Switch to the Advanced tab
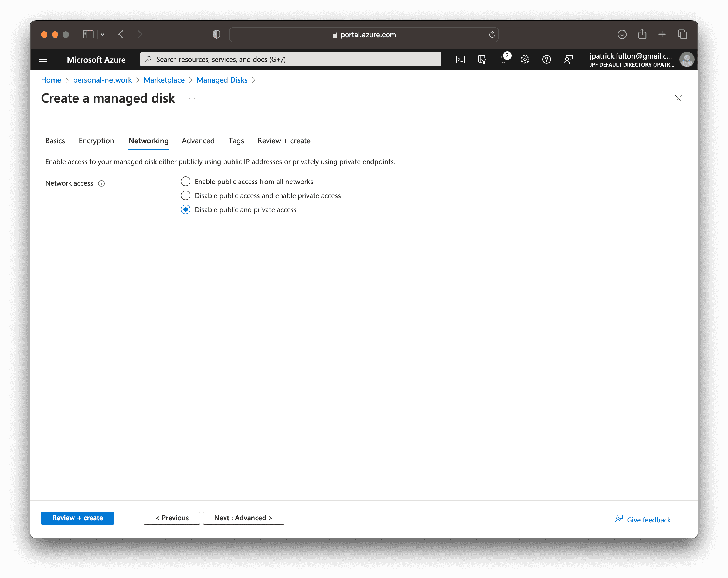 [x=198, y=141]
